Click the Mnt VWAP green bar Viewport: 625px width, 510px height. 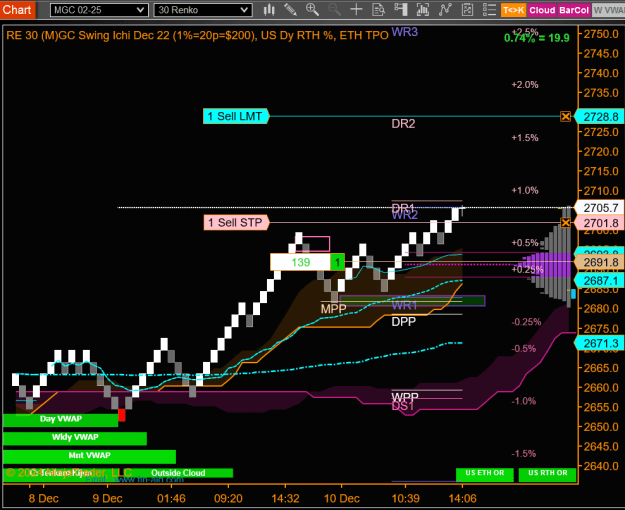pyautogui.click(x=89, y=456)
